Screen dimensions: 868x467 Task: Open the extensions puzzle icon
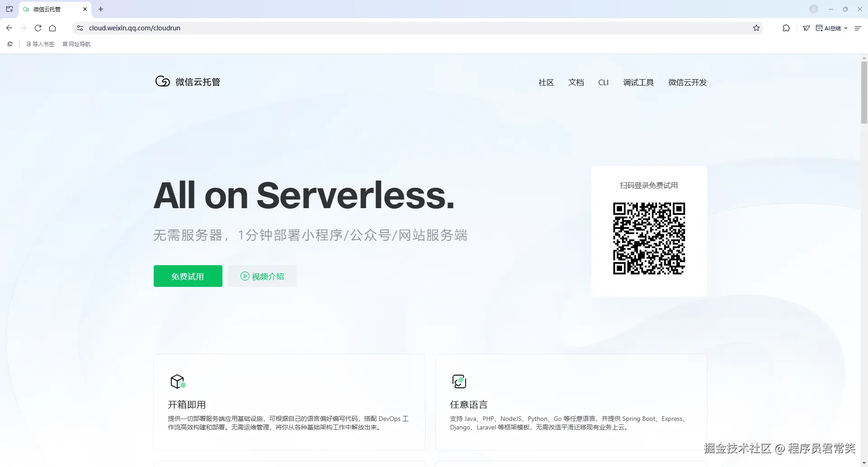(786, 28)
